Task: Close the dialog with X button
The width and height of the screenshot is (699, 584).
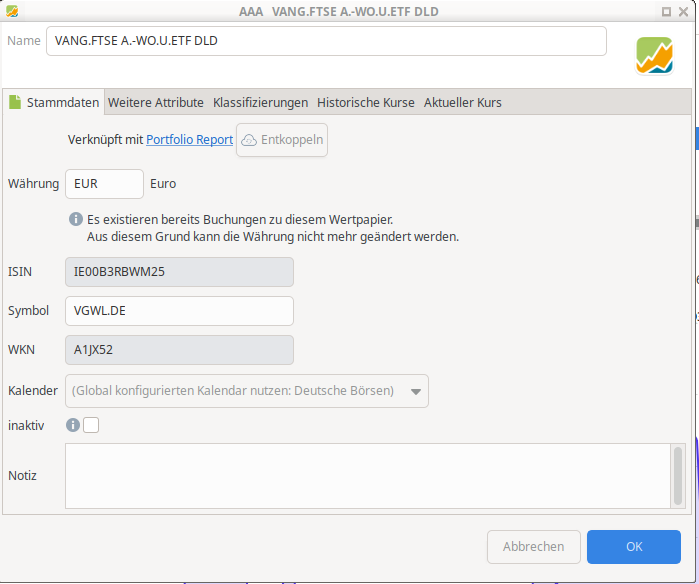Action: coord(683,12)
